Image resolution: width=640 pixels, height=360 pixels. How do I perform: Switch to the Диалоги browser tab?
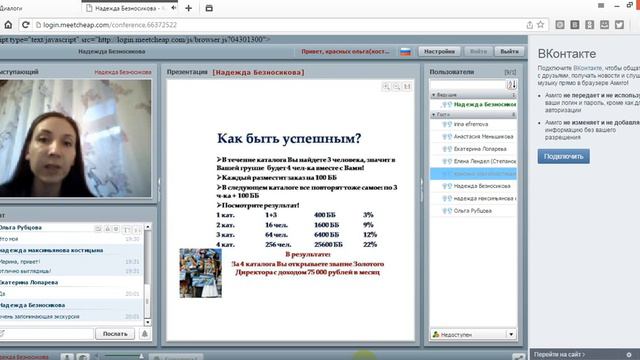(11, 8)
